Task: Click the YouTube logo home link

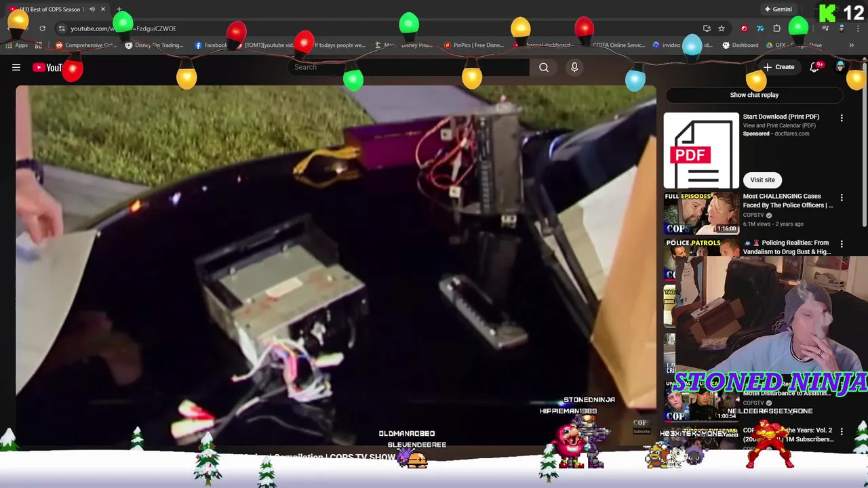Action: [x=50, y=67]
